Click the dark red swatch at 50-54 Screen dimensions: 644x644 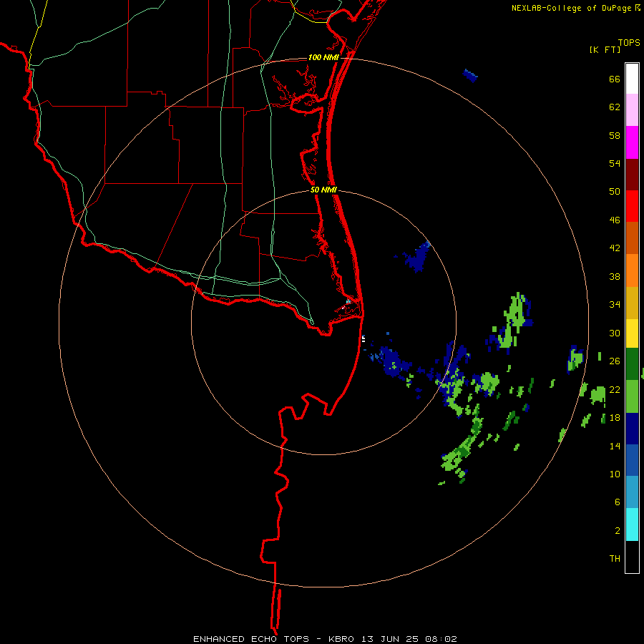click(x=632, y=175)
